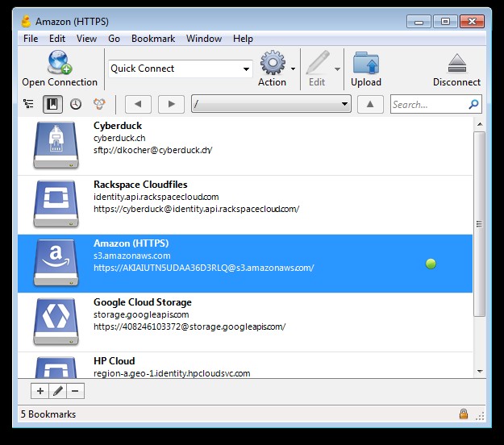This screenshot has height=445, width=504.
Task: Select the Google Cloud Storage bookmark
Action: [245, 322]
